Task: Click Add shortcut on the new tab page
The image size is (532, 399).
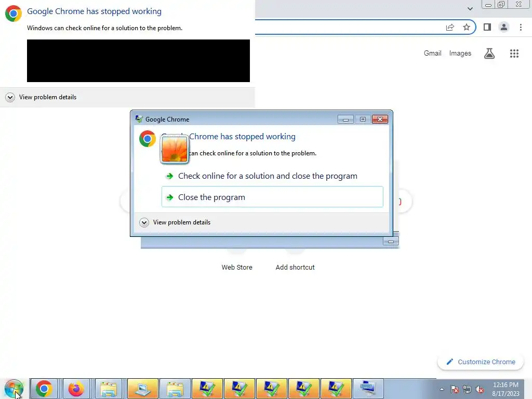Action: (x=295, y=267)
